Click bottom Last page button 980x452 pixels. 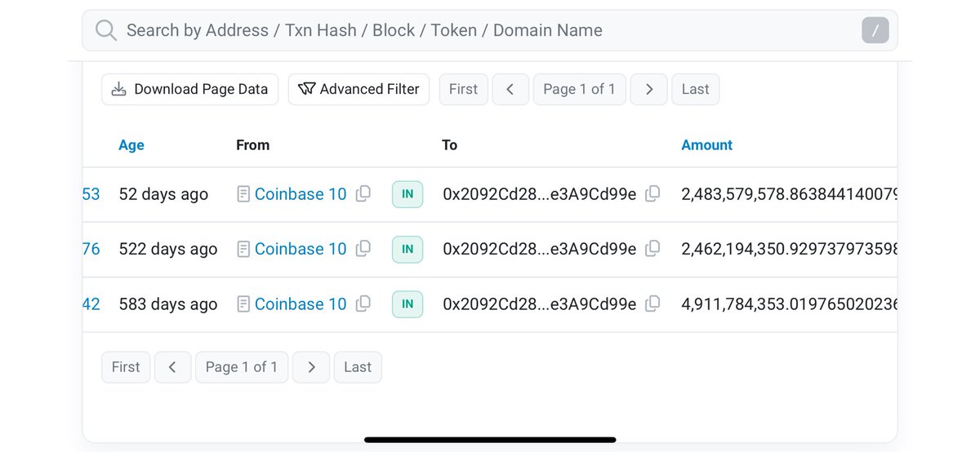point(358,367)
